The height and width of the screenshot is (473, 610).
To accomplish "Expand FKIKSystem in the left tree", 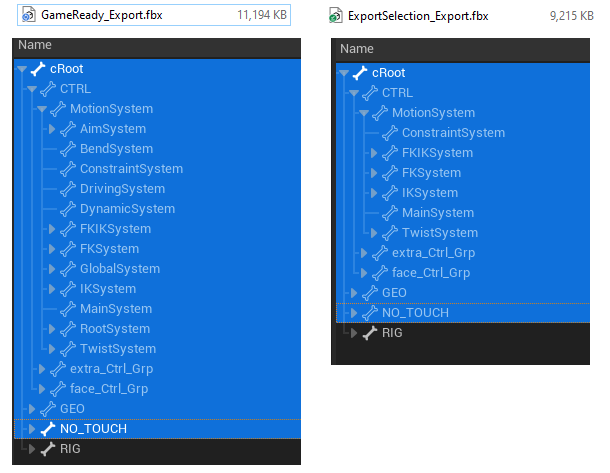I will click(52, 229).
